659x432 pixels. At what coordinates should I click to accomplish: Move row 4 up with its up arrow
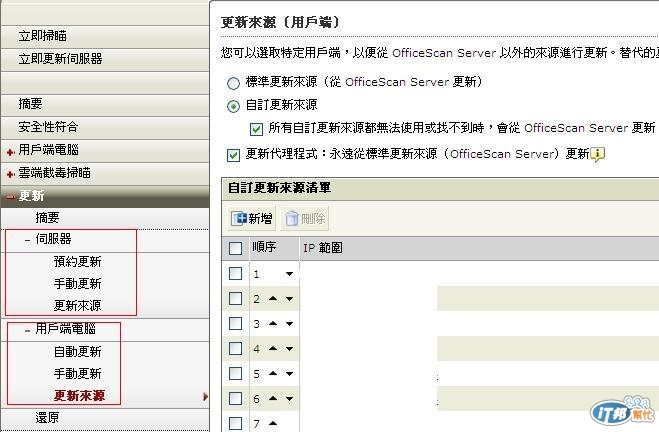pos(273,348)
